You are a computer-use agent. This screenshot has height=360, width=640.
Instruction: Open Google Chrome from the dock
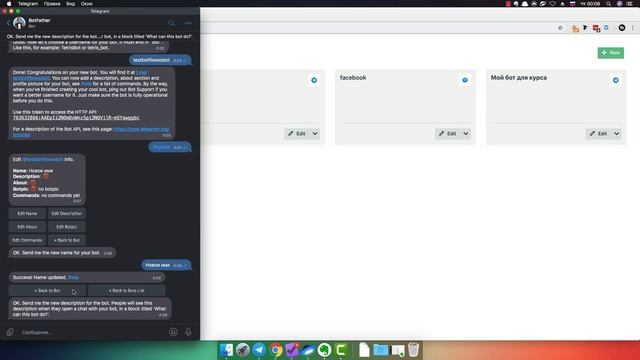pos(276,350)
